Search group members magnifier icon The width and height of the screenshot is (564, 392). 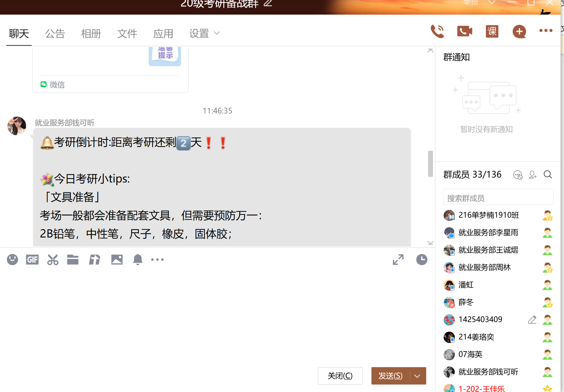click(548, 175)
